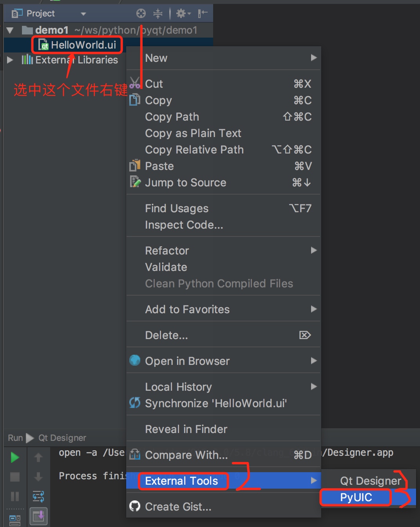This screenshot has height=527, width=420.
Task: Expand the External Libraries node
Action: (x=10, y=60)
